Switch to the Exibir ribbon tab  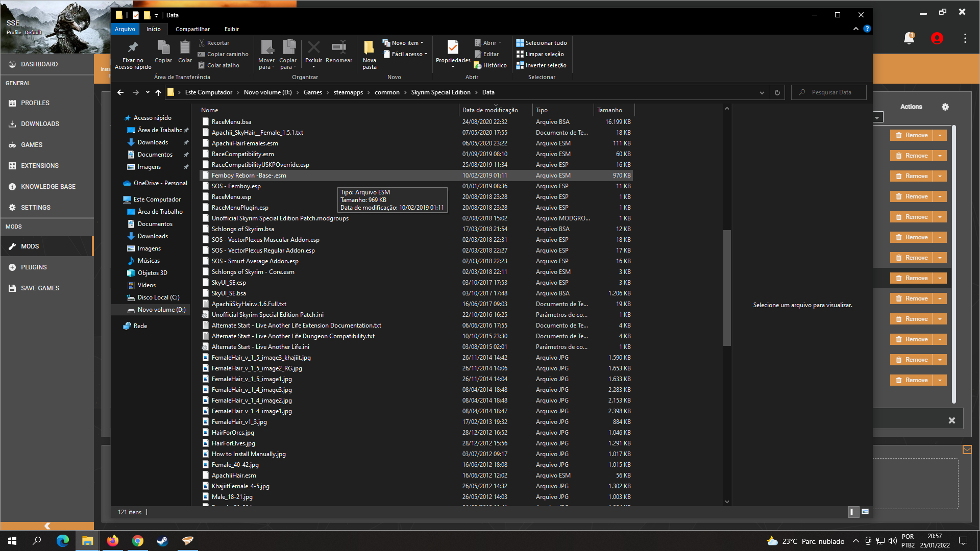click(231, 29)
